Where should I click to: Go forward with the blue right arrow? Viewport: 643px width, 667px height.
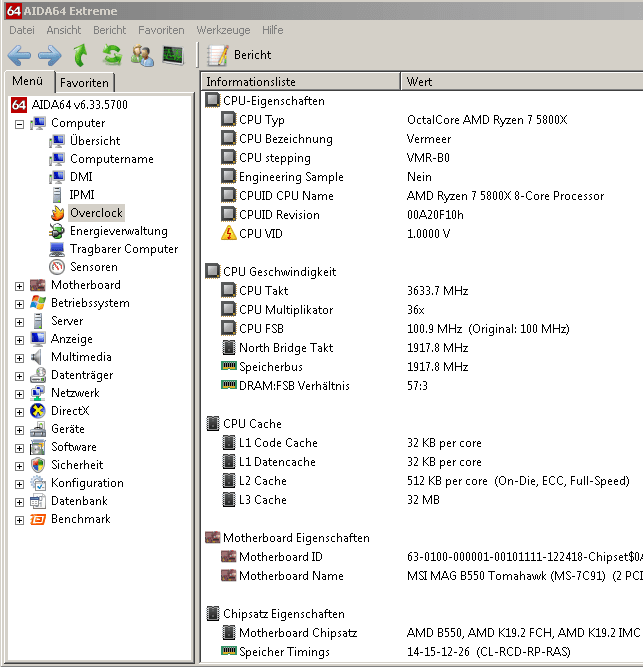pyautogui.click(x=50, y=55)
